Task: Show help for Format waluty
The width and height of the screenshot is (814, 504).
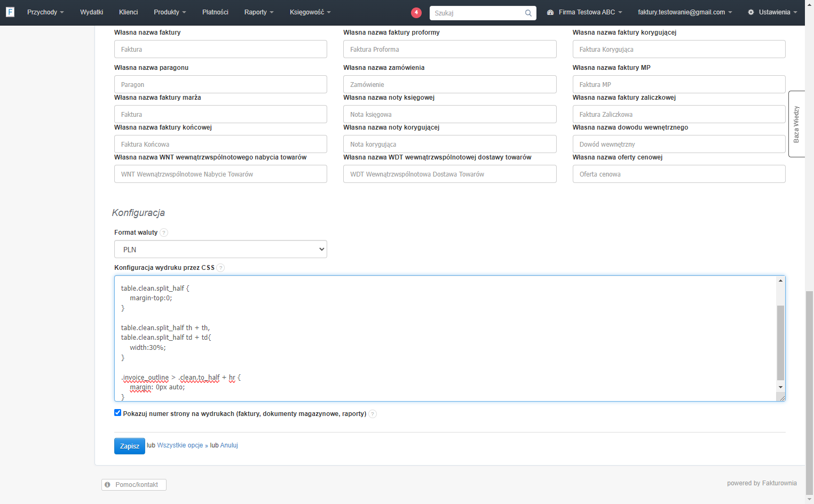Action: 164,233
